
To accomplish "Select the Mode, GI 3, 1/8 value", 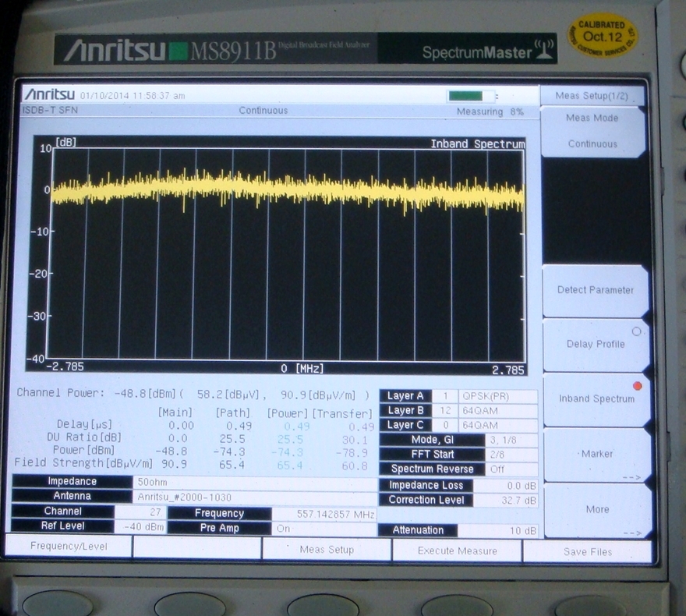I will 512,440.
